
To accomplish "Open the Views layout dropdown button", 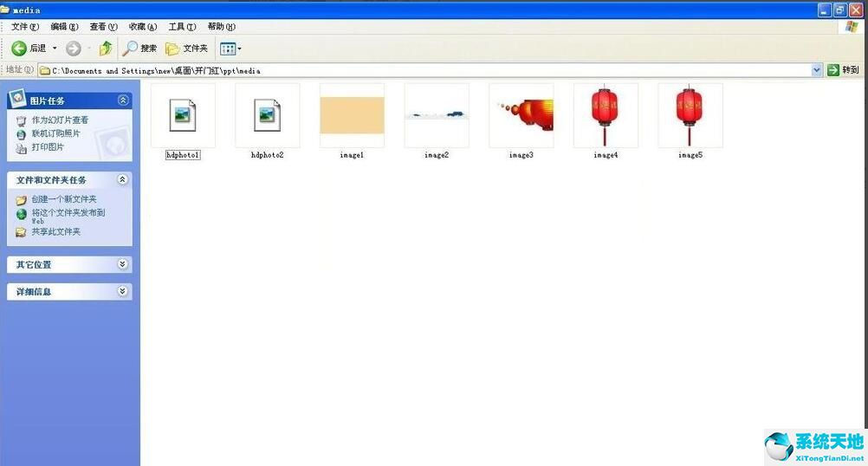I will [230, 49].
